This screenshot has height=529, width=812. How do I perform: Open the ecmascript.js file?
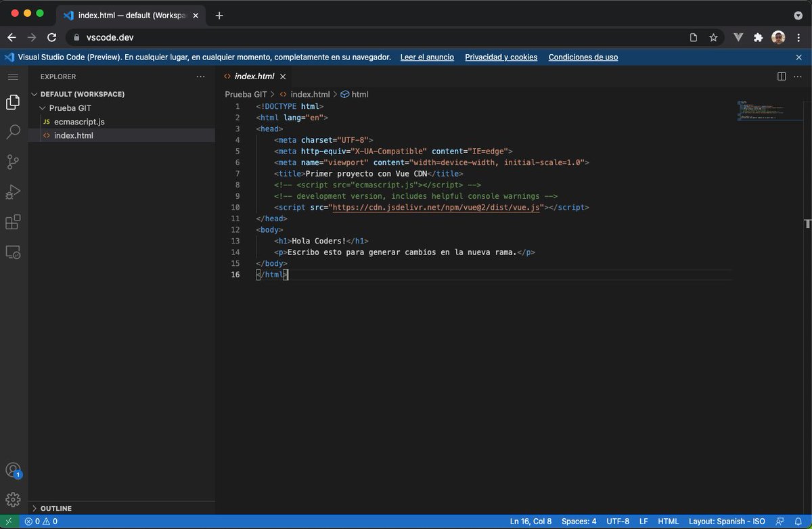coord(79,122)
